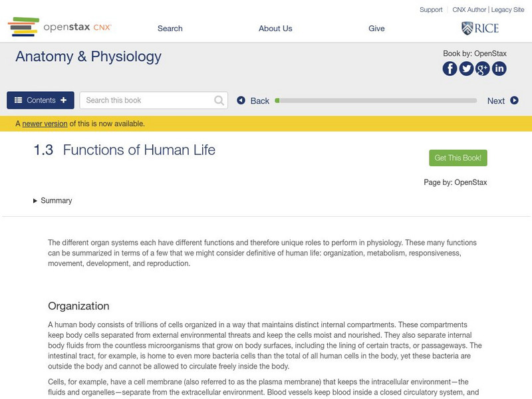Open the Contents panel
Image resolution: width=532 pixels, height=399 pixels.
click(x=41, y=100)
